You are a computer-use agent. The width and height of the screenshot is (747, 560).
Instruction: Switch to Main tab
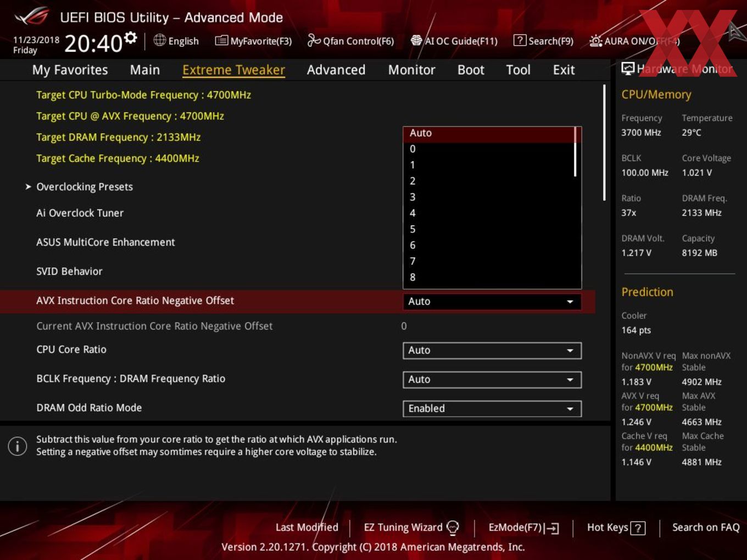point(145,70)
